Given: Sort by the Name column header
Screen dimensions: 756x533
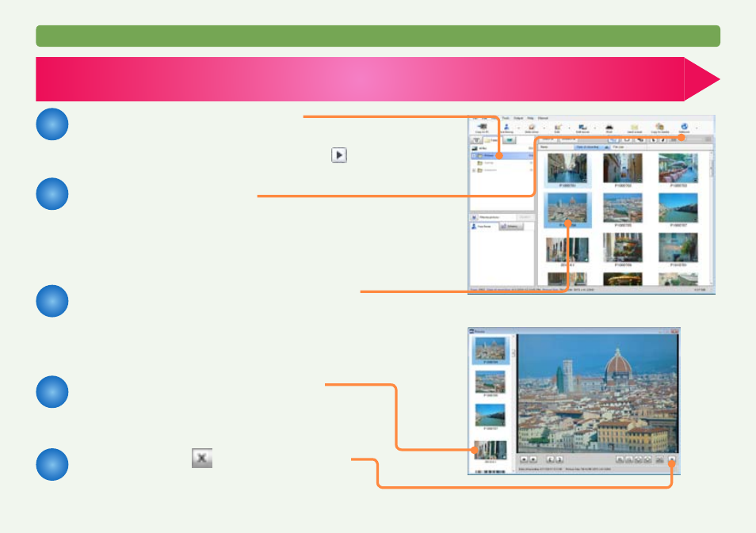Looking at the screenshot, I should pos(556,147).
